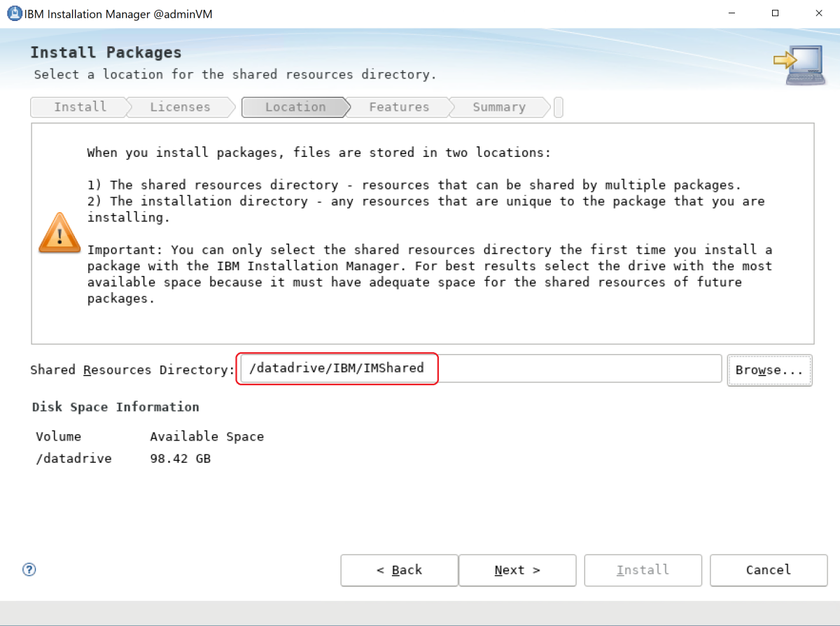
Task: Cancel the package installation
Action: coord(768,570)
